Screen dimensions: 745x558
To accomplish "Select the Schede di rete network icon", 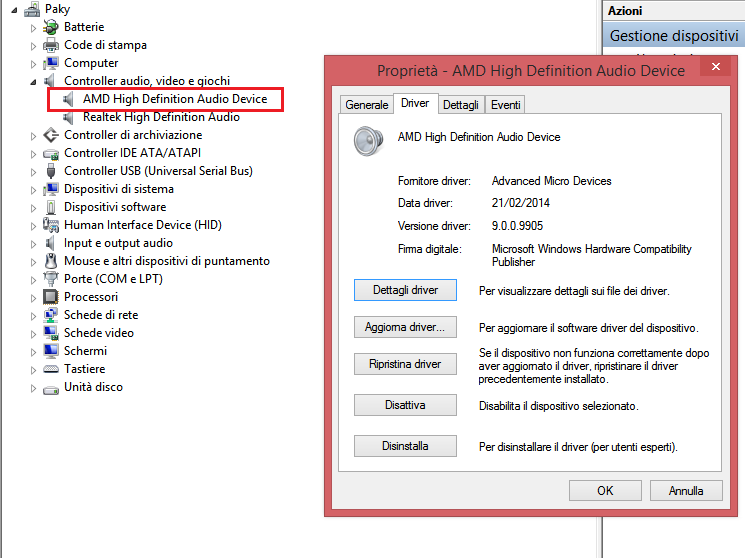I will [x=51, y=315].
